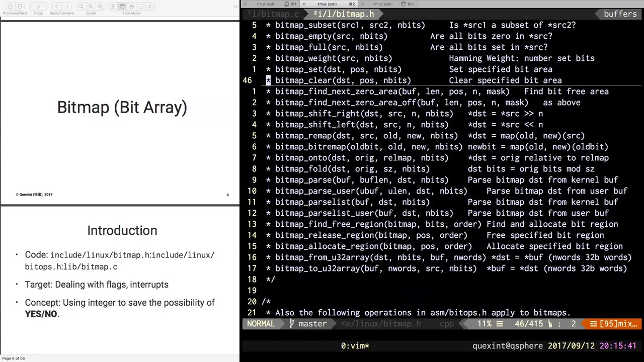Open the note tool dropdown in Tool Mode
Image resolution: width=644 pixels, height=362 pixels.
[x=150, y=7]
